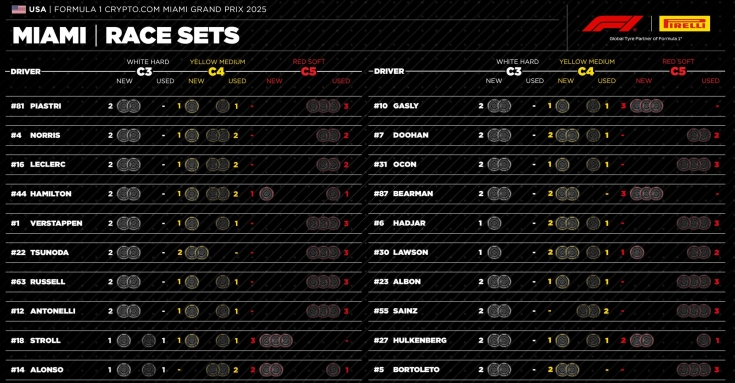
Task: Click the MIAMI RACE SETS title
Action: pos(126,36)
